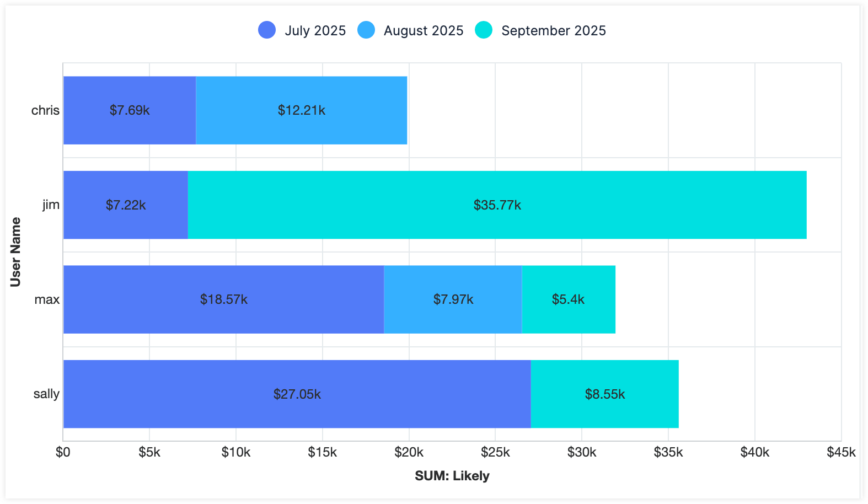Click the July 2025 legend label

(315, 31)
